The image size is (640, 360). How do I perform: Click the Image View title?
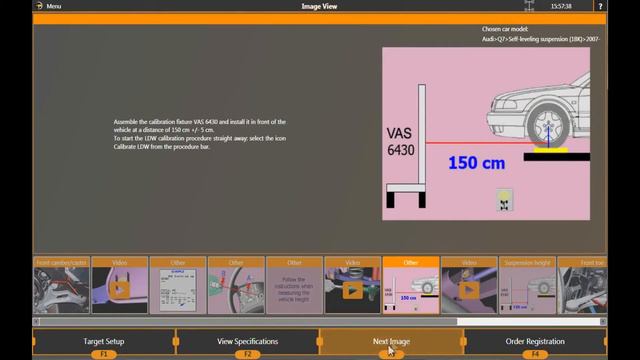319,6
